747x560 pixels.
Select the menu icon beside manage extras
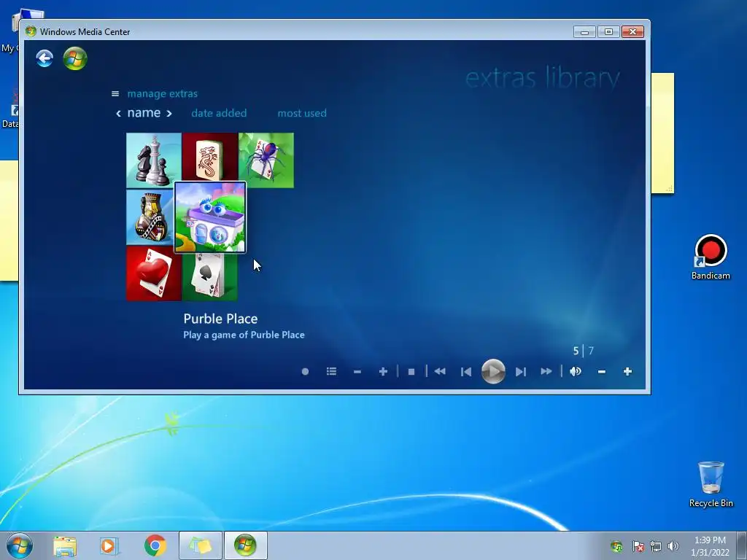point(115,94)
